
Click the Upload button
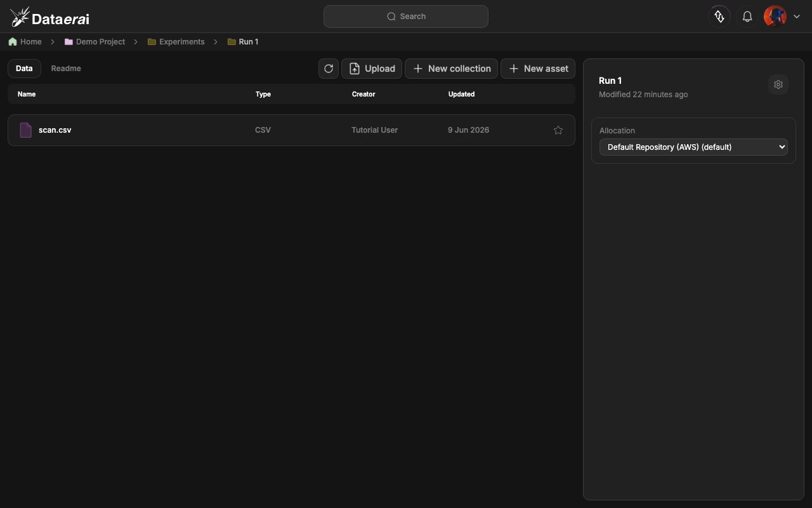click(372, 69)
